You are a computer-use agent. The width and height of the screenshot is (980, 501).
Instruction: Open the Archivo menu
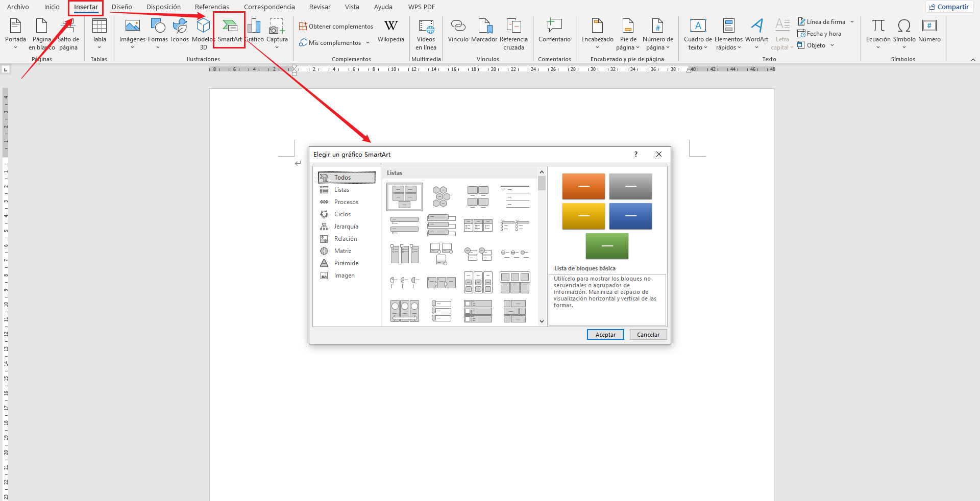[x=18, y=7]
